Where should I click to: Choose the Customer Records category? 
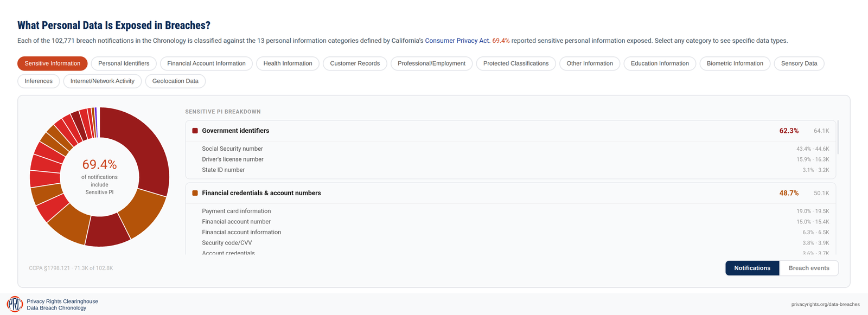(x=355, y=63)
